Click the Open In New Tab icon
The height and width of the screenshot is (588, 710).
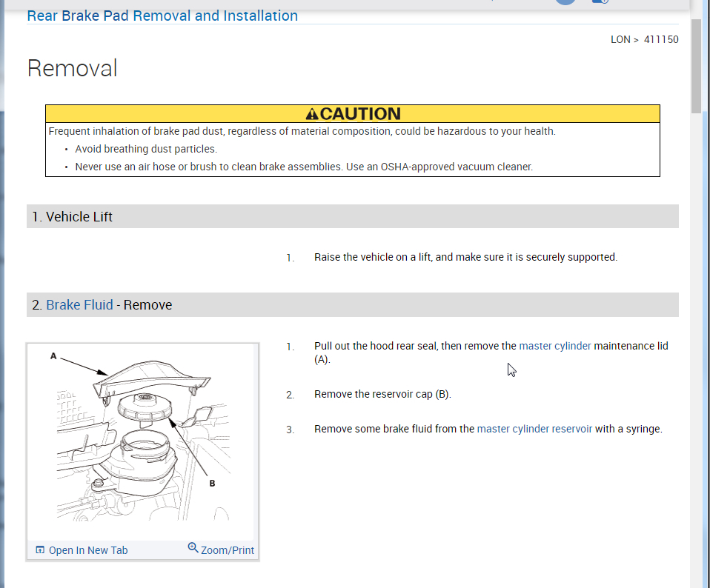click(40, 550)
